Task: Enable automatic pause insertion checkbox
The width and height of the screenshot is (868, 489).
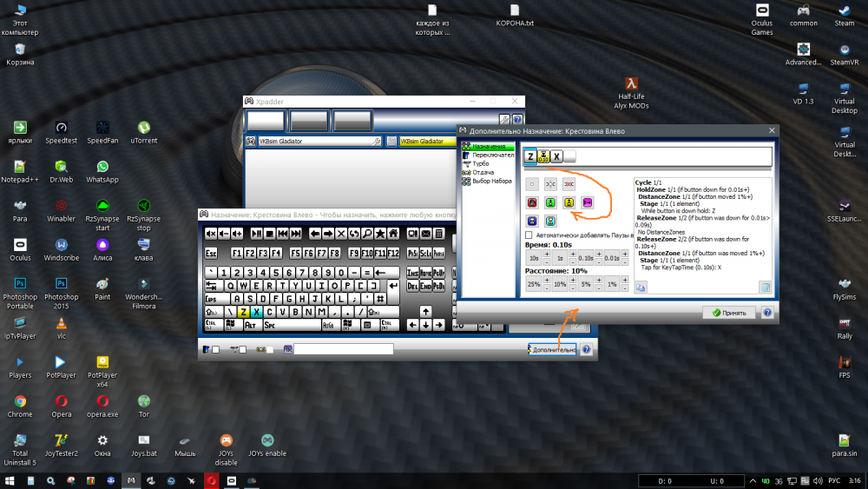Action: 529,235
